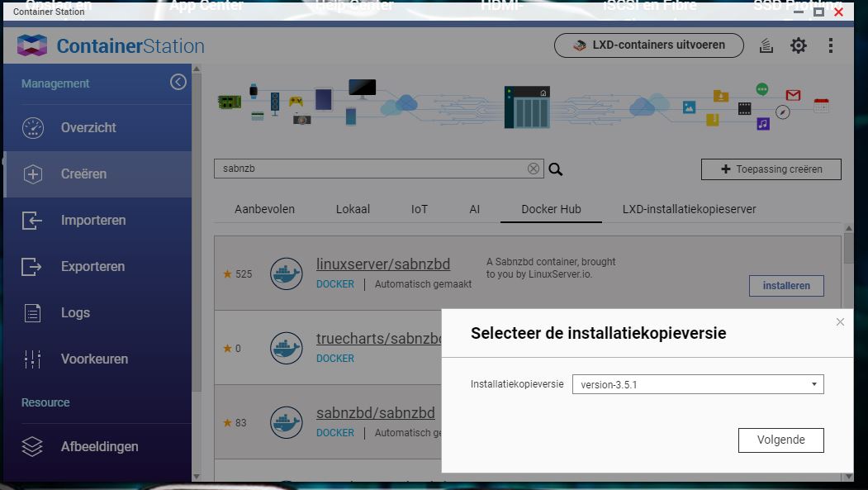Click the Exporteren arrow icon
Viewport: 868px width, 490px height.
coord(31,266)
